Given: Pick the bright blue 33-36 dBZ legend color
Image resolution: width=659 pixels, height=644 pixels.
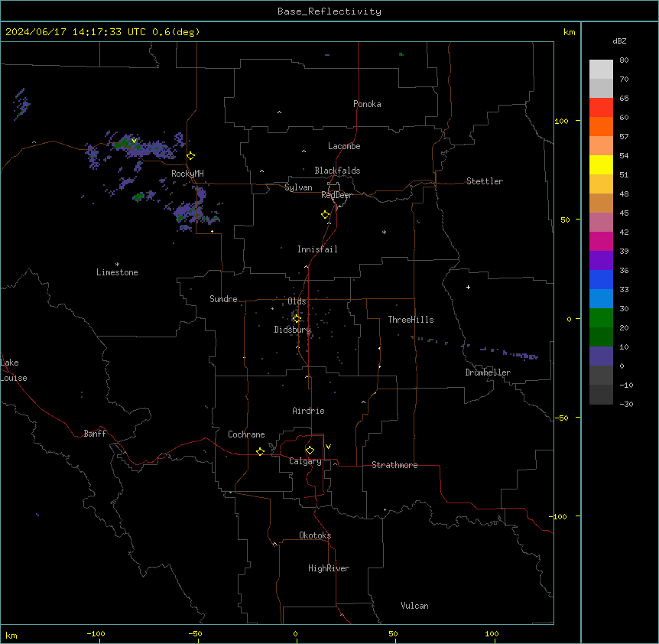Looking at the screenshot, I should coord(601,279).
